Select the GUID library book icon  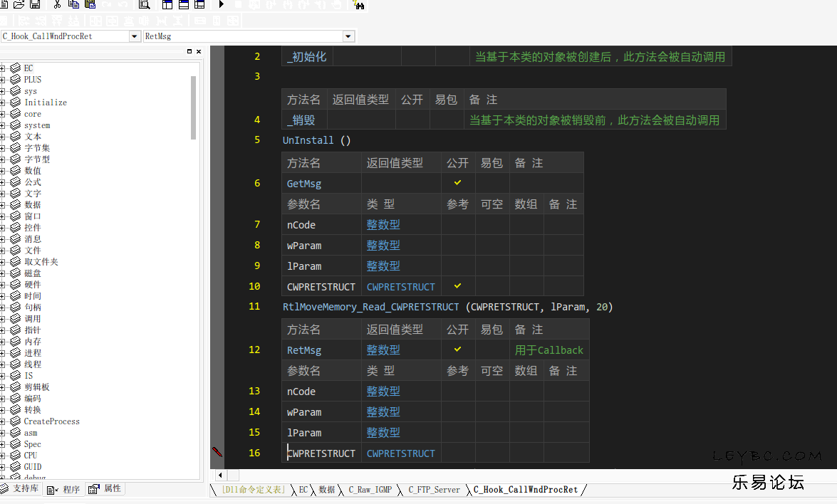click(16, 466)
